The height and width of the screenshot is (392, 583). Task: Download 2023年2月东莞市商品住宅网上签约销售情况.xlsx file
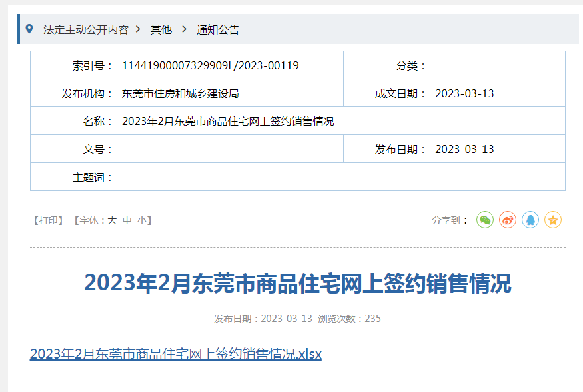coord(176,353)
